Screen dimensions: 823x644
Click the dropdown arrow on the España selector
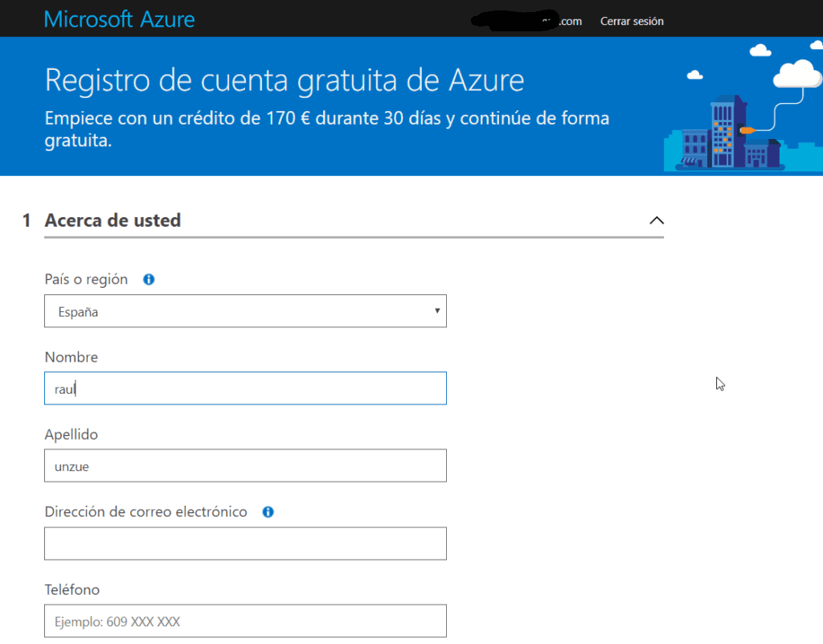(x=436, y=311)
